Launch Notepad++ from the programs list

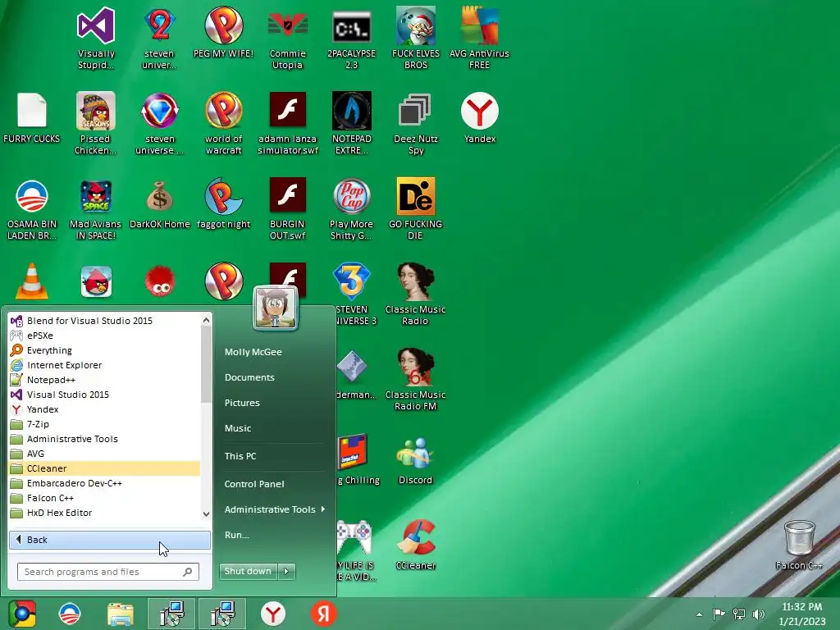pyautogui.click(x=104, y=380)
